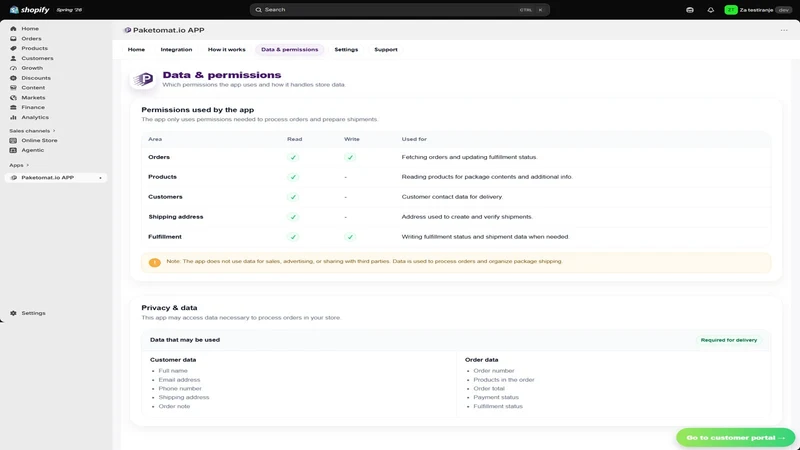Click the Shipping address row label
800x450 pixels.
[x=176, y=217]
